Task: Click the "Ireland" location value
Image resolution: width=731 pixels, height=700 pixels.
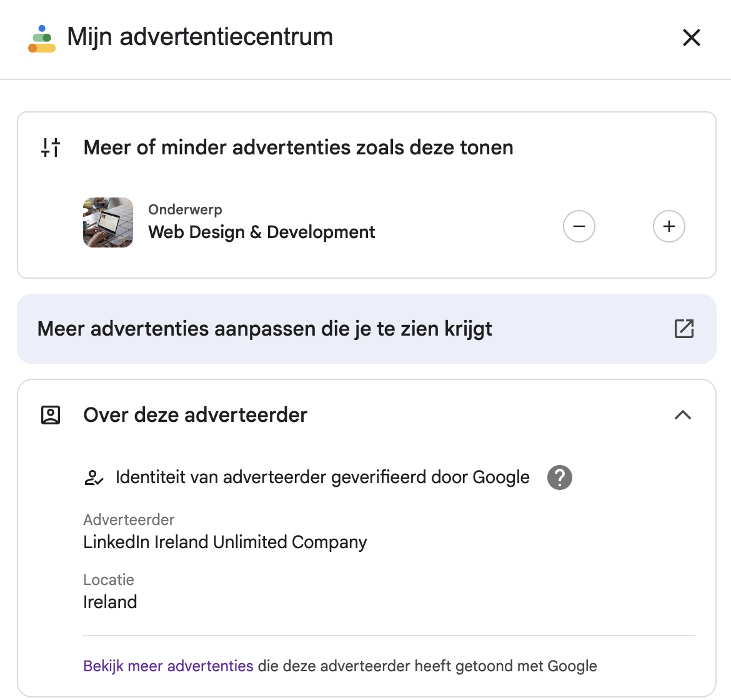Action: click(110, 602)
